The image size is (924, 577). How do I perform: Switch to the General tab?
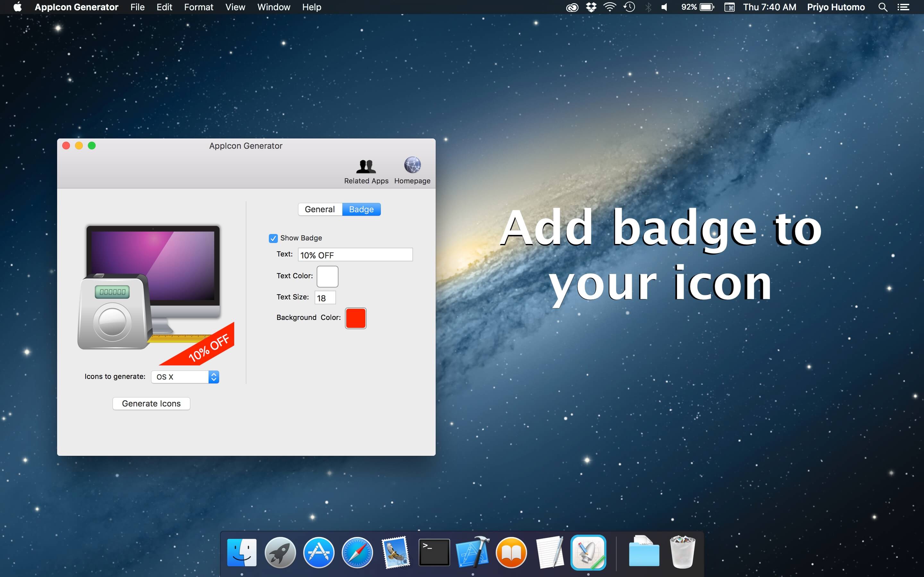[x=320, y=209]
